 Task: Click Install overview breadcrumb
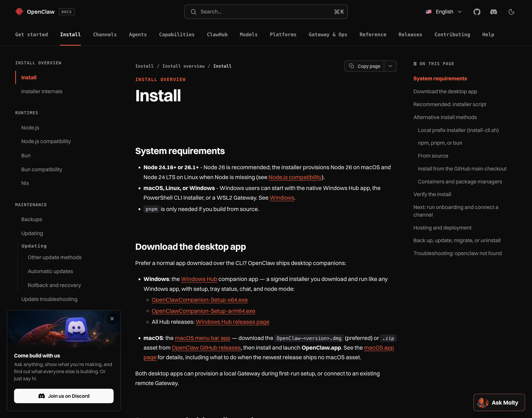pos(183,66)
